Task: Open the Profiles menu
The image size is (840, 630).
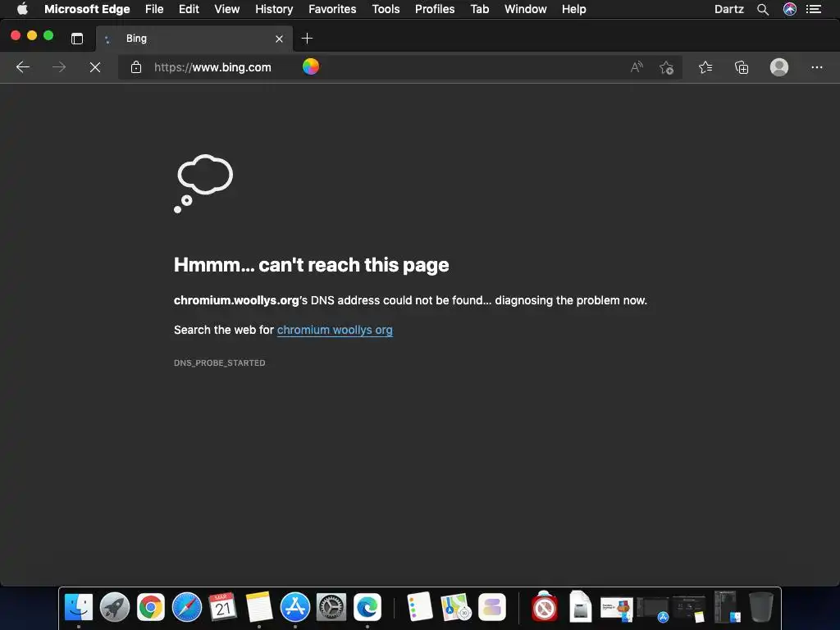Action: tap(435, 9)
